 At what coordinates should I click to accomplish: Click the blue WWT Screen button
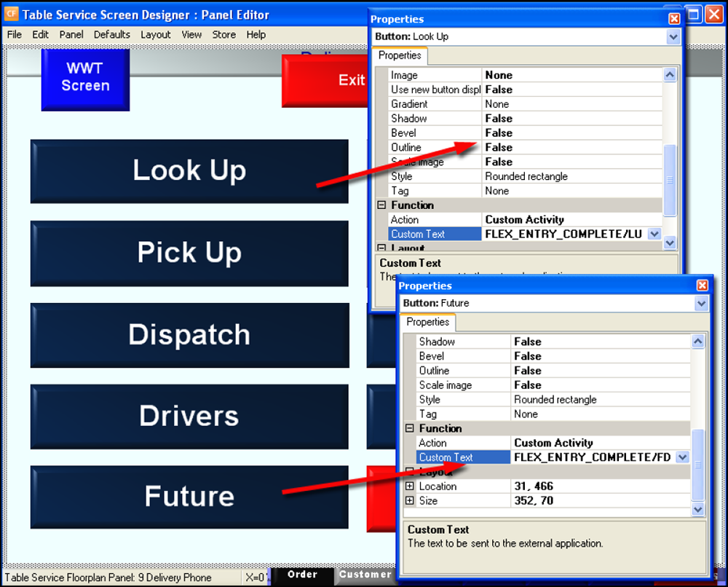point(85,80)
